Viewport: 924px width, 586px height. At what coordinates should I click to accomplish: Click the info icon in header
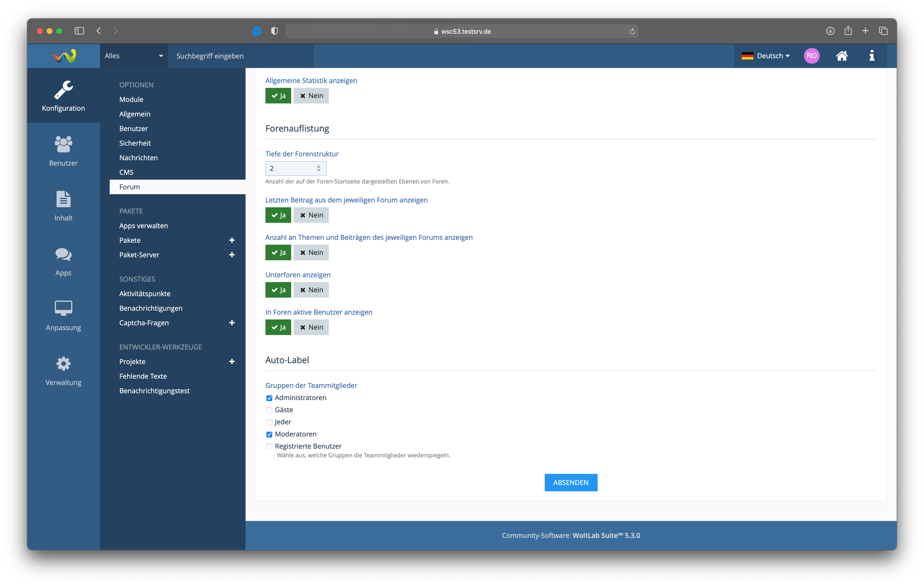click(x=872, y=56)
